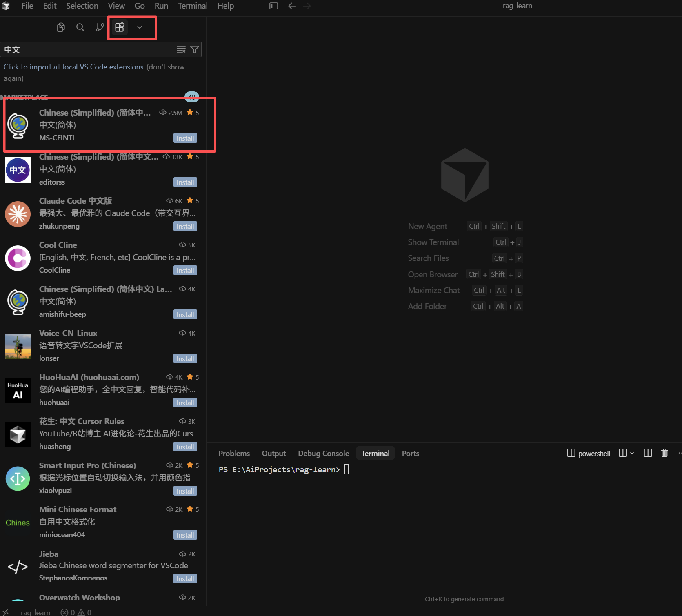Image resolution: width=682 pixels, height=616 pixels.
Task: Select the Extensions view icon
Action: (120, 27)
